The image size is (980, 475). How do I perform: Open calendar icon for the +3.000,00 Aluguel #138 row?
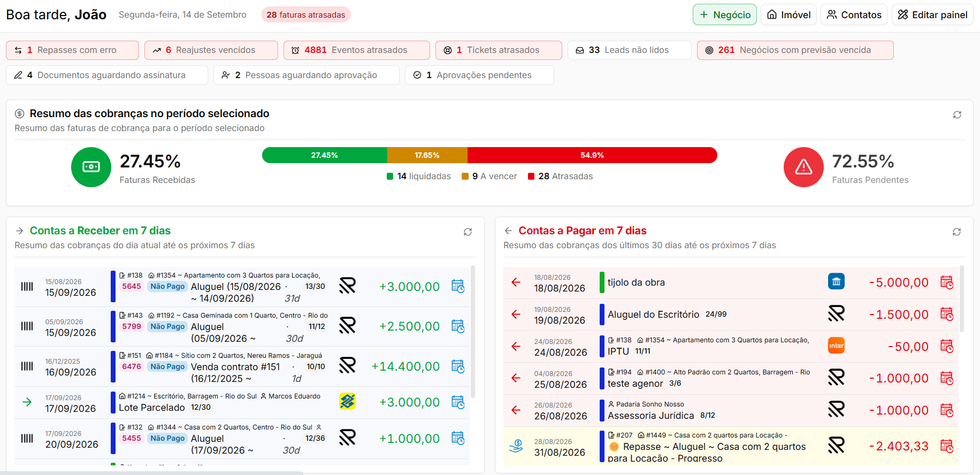[458, 286]
